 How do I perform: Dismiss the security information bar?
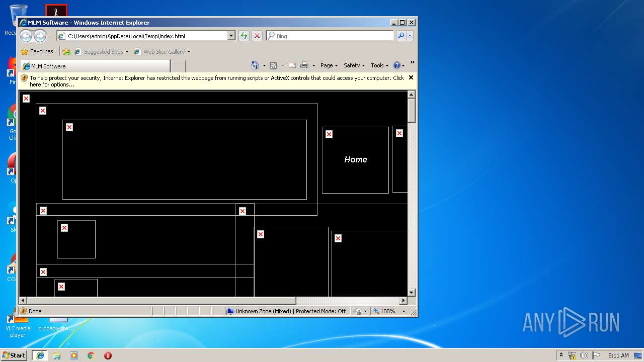point(411,77)
